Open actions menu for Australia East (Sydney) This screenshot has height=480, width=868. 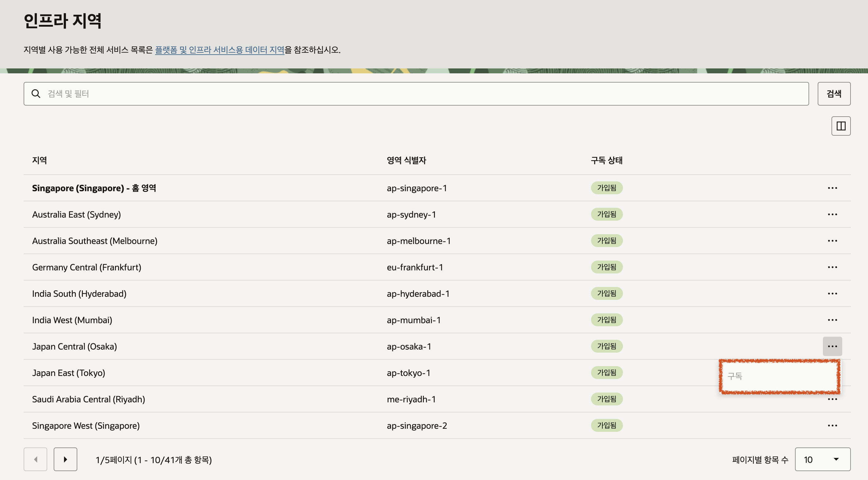pos(832,215)
